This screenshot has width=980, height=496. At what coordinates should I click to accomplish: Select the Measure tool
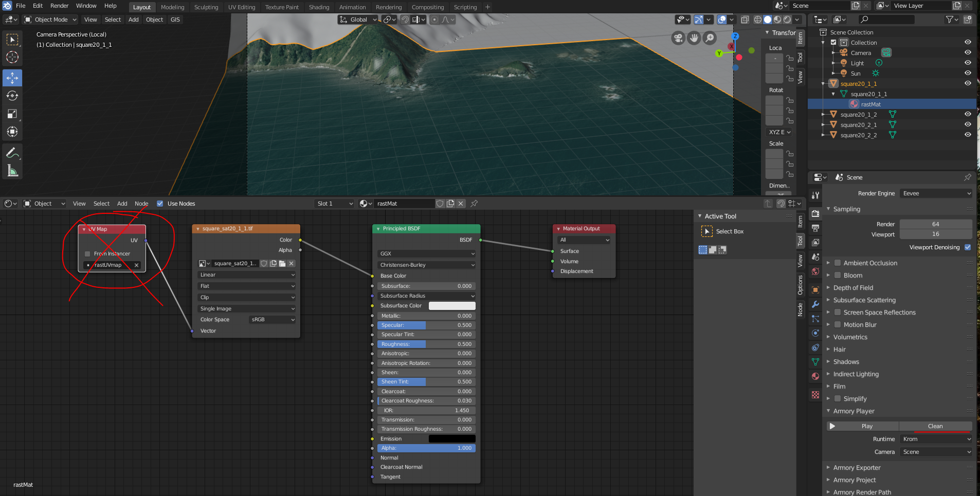(12, 171)
